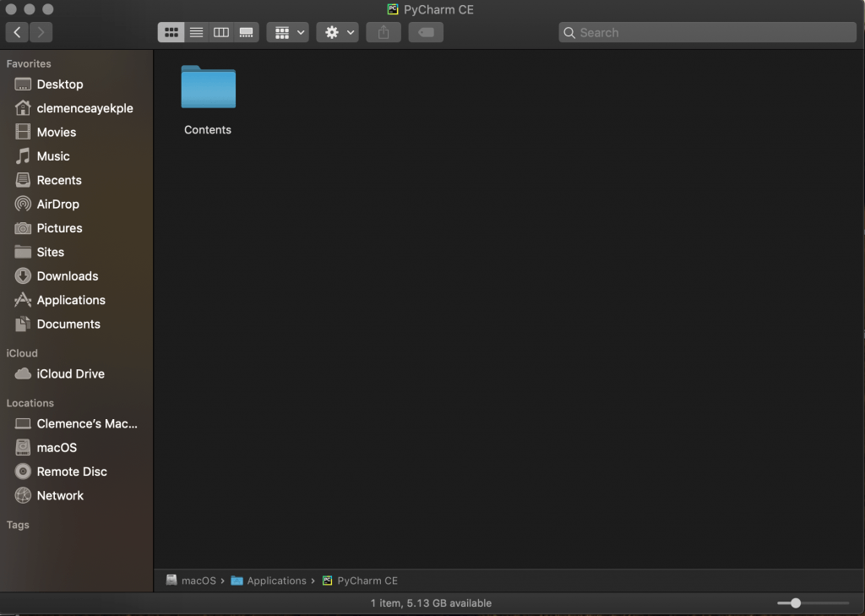865x616 pixels.
Task: Select Network under Locations
Action: 59,495
